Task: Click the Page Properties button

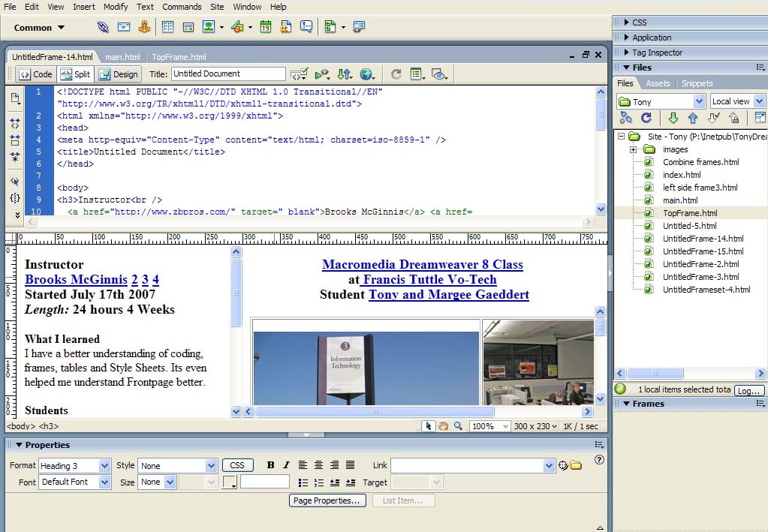Action: pos(327,500)
